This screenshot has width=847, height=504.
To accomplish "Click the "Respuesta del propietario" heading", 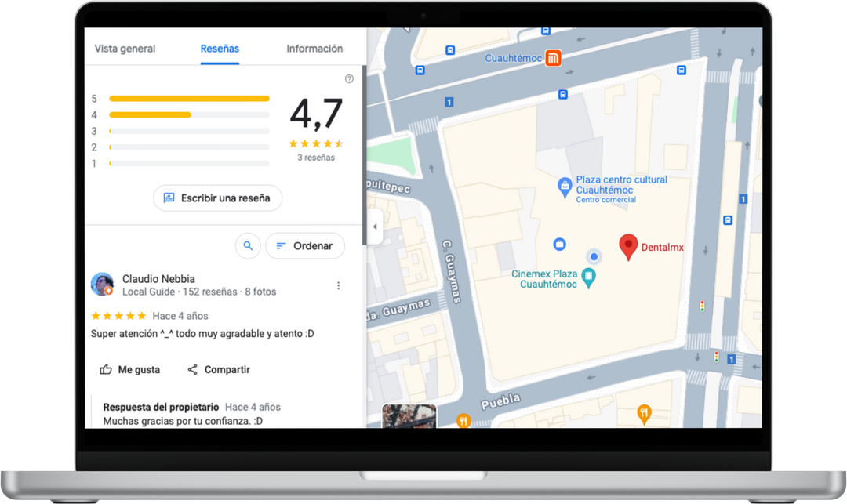I will (161, 408).
